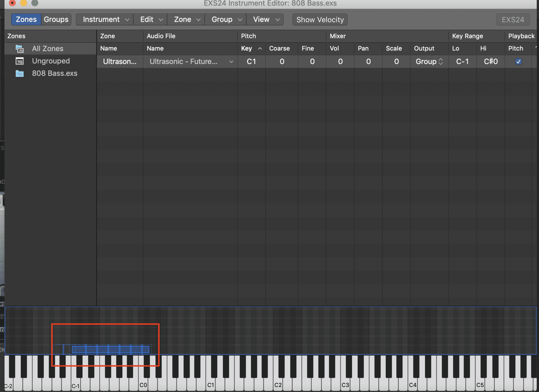Open the View menu
Image resolution: width=539 pixels, height=392 pixels.
265,20
